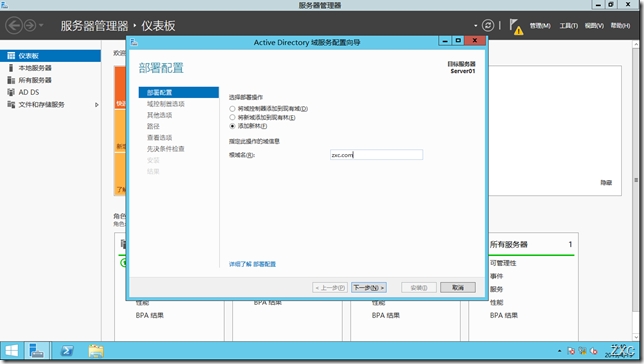Refresh the Server Manager dashboard
Image resolution: width=644 pixels, height=364 pixels.
(488, 25)
